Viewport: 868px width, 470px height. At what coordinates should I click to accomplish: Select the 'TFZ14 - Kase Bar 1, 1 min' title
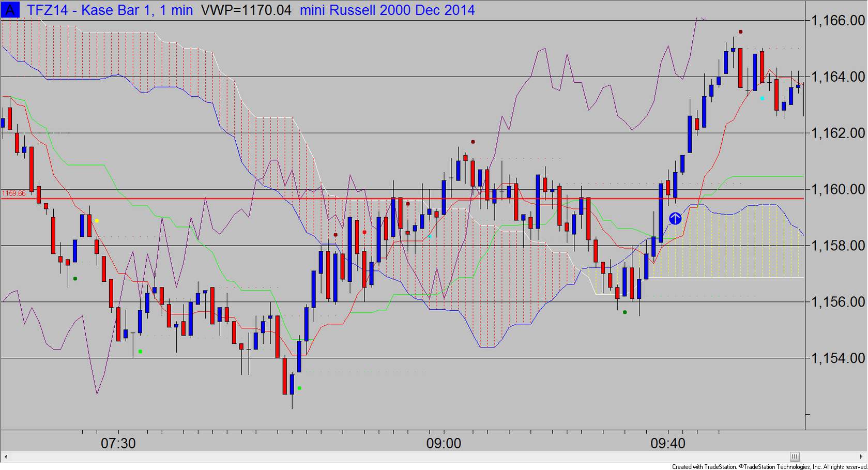pyautogui.click(x=110, y=10)
